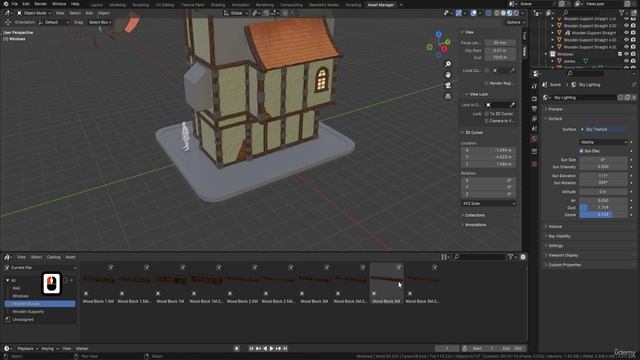Adjust the Ozone slider
This screenshot has height=360, width=640.
603,214
